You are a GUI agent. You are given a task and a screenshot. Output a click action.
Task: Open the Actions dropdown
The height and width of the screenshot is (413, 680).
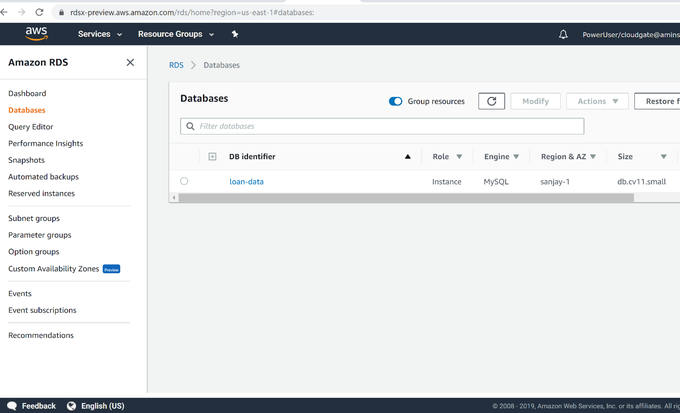[597, 101]
